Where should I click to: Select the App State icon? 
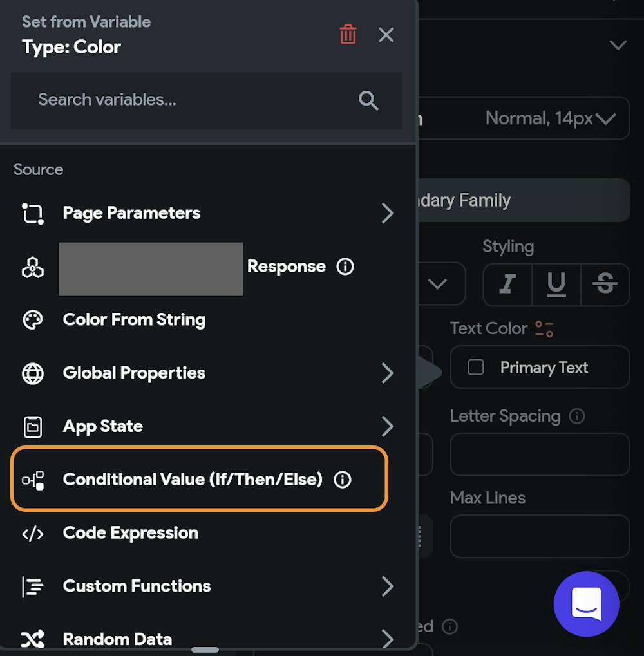click(x=32, y=426)
